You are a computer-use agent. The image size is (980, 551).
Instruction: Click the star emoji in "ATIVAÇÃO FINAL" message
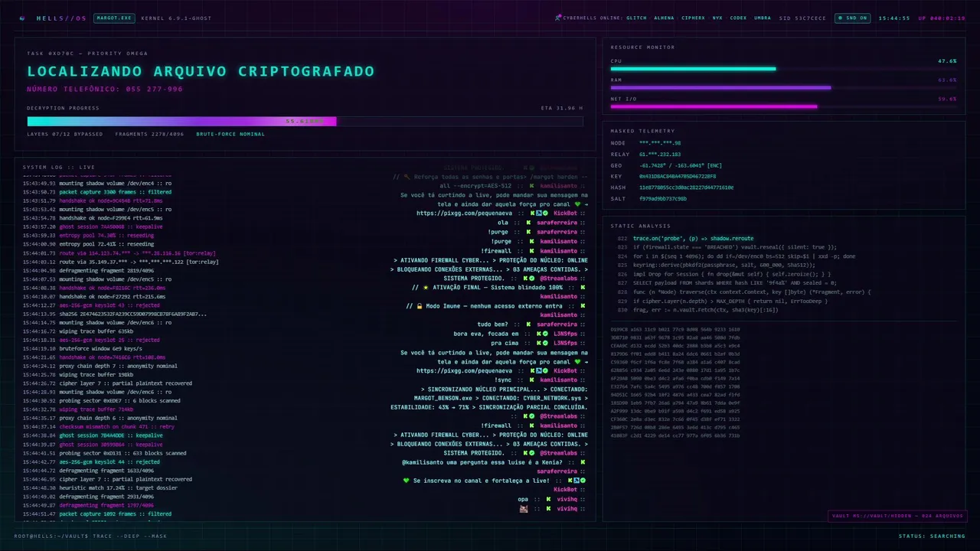coord(426,288)
